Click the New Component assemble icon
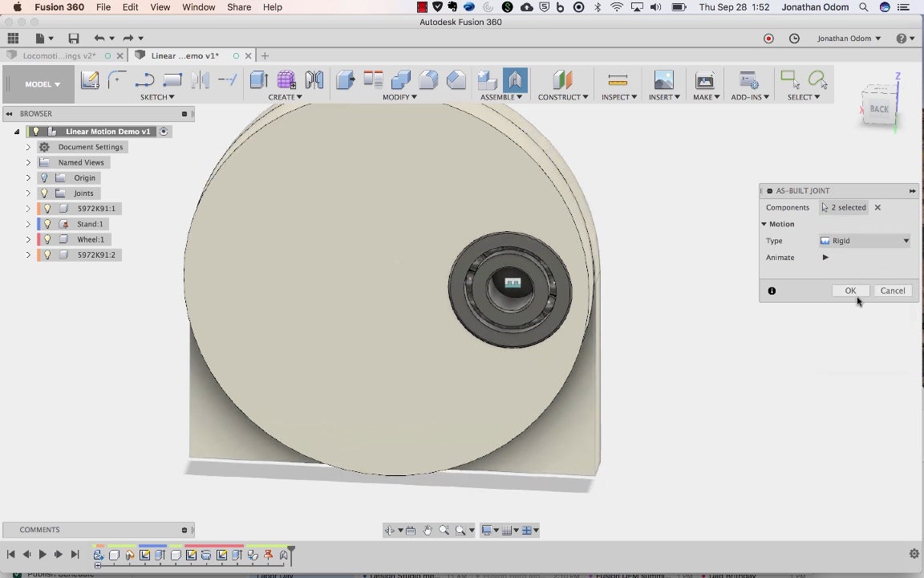Screen dimensions: 924x578 pyautogui.click(x=488, y=79)
